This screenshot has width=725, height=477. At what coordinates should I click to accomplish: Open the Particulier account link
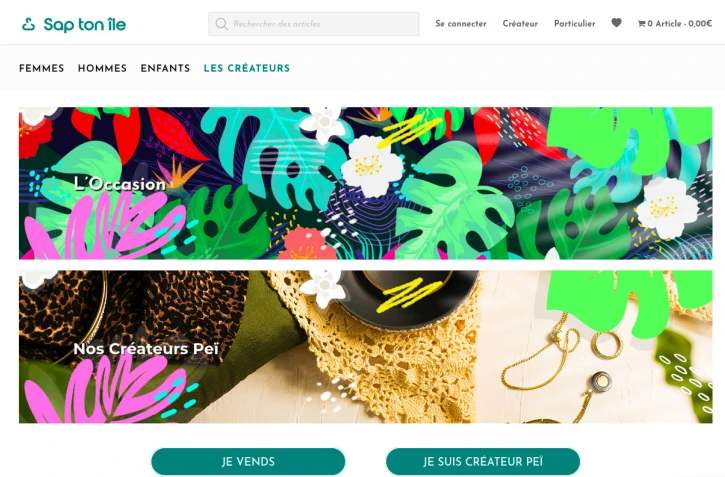click(575, 24)
